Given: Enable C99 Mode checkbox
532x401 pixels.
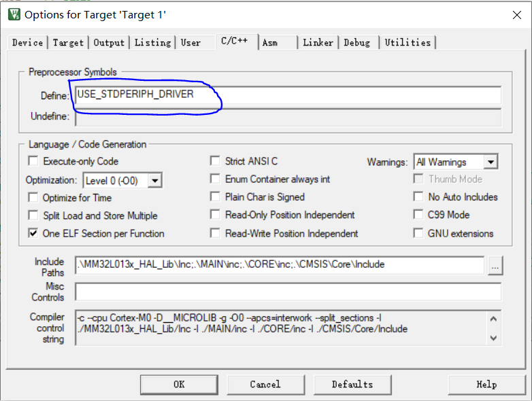Looking at the screenshot, I should coord(418,215).
